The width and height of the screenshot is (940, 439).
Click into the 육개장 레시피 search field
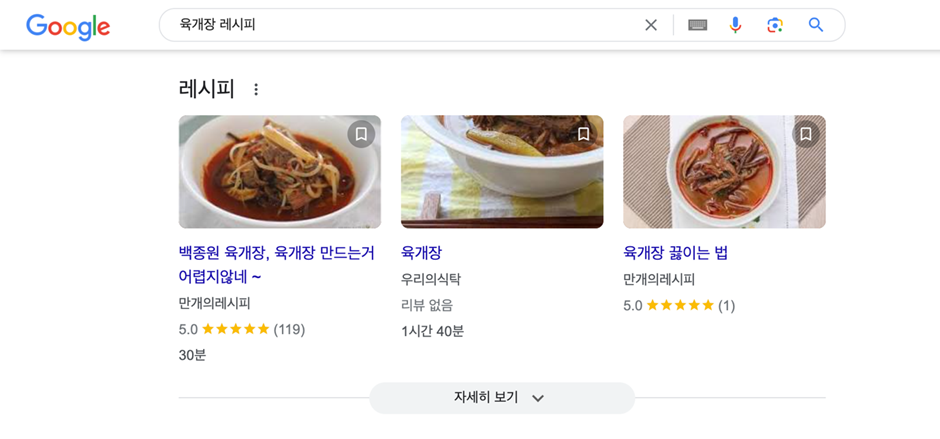(400, 25)
